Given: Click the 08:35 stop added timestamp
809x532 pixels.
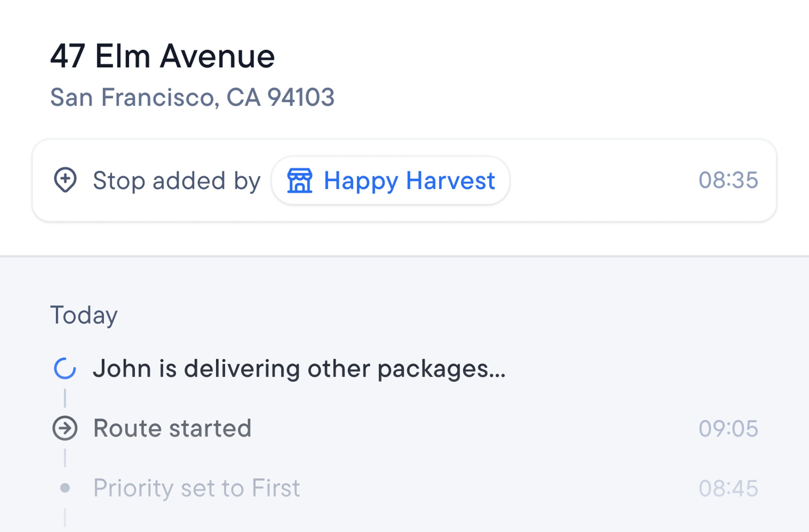Looking at the screenshot, I should (728, 180).
